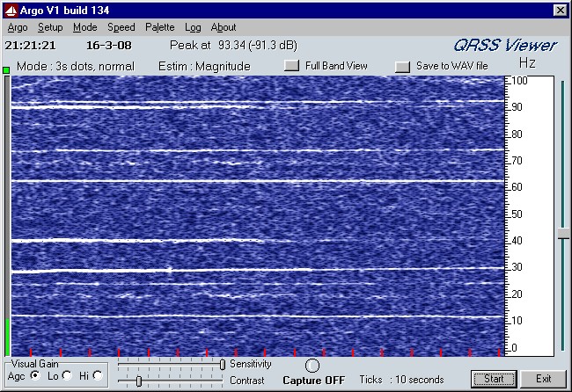Select the Hi visual gain option
572x392 pixels.
pyautogui.click(x=98, y=375)
